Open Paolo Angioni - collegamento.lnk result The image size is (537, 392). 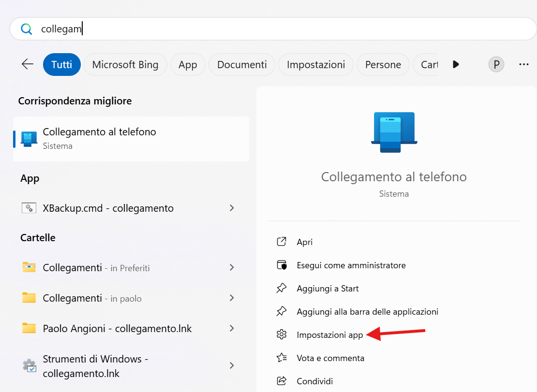(131, 328)
